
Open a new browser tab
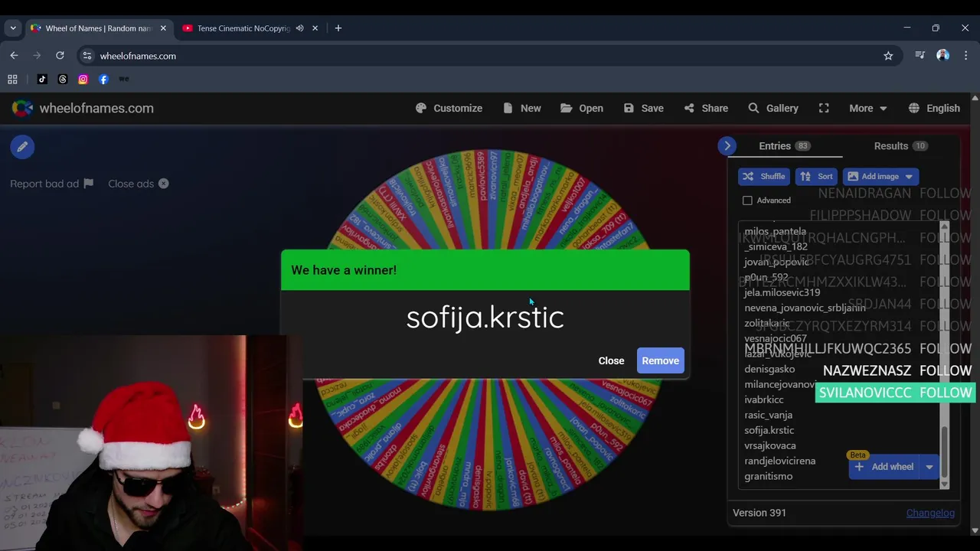[338, 28]
